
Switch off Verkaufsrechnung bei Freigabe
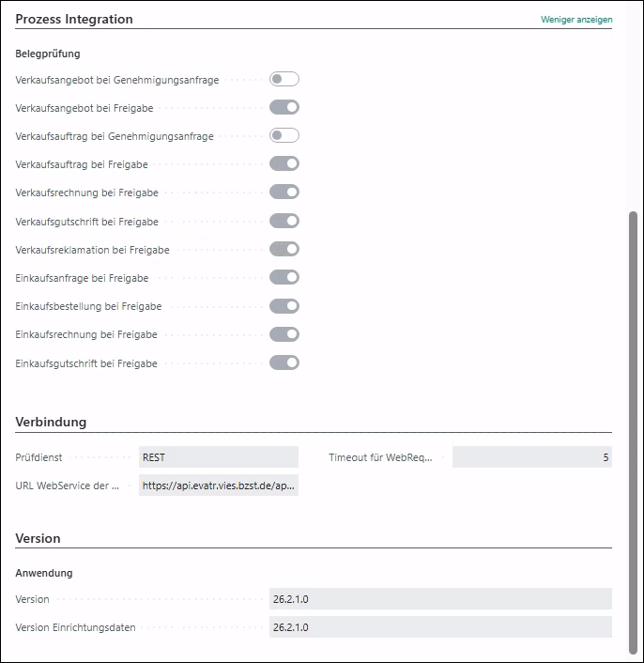pos(284,193)
